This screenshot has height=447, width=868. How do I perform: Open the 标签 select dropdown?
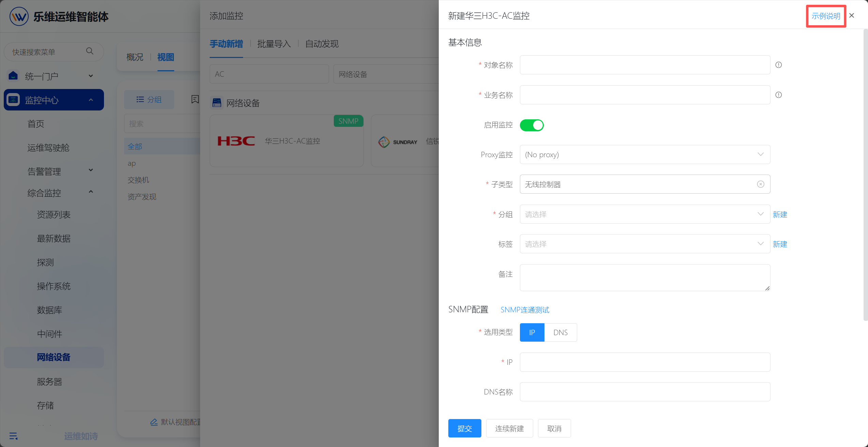click(x=645, y=244)
